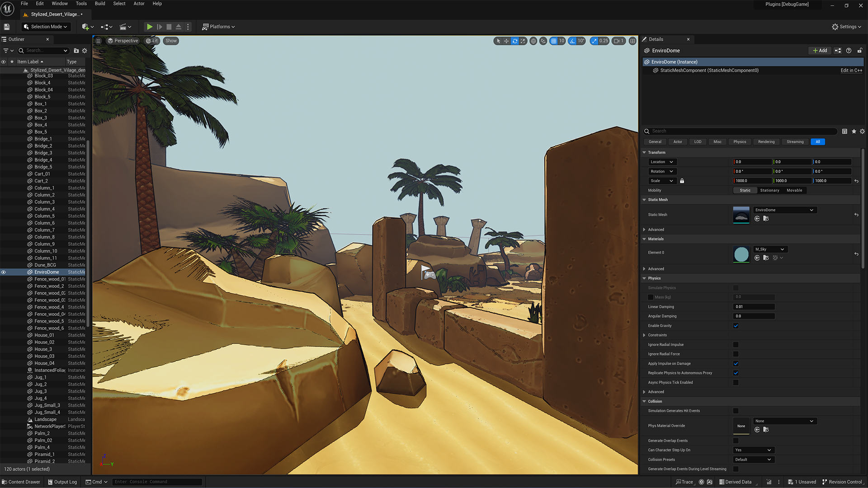Screen dimensions: 868x488
Task: Set Mobility to Movable
Action: 794,190
